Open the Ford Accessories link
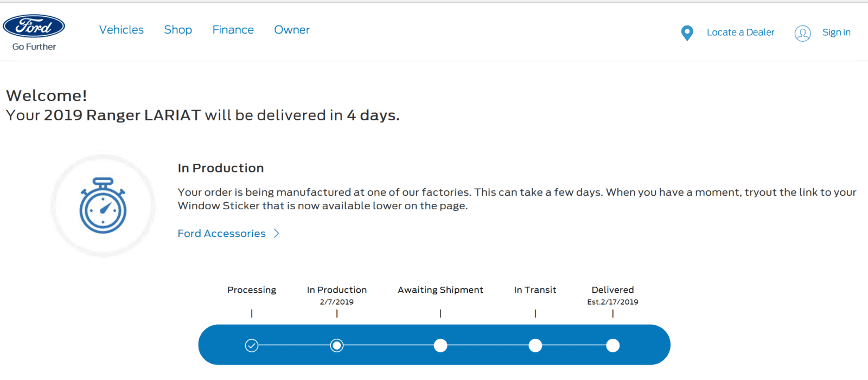The height and width of the screenshot is (380, 868). coord(222,233)
